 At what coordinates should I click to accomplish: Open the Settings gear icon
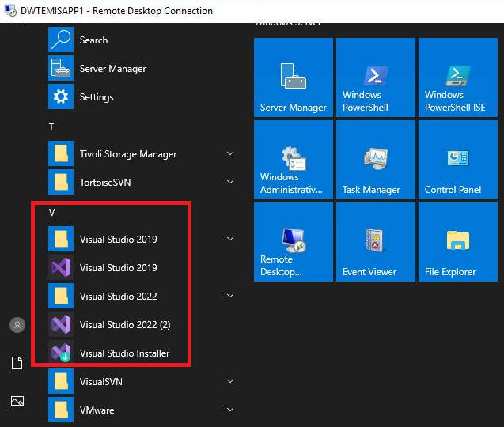coord(61,96)
